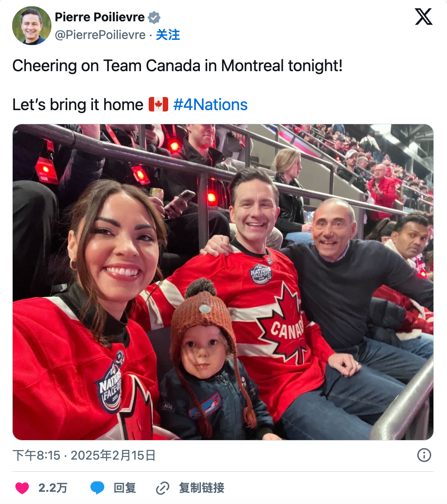Click the chain link icon
This screenshot has height=504, width=447.
[x=162, y=488]
